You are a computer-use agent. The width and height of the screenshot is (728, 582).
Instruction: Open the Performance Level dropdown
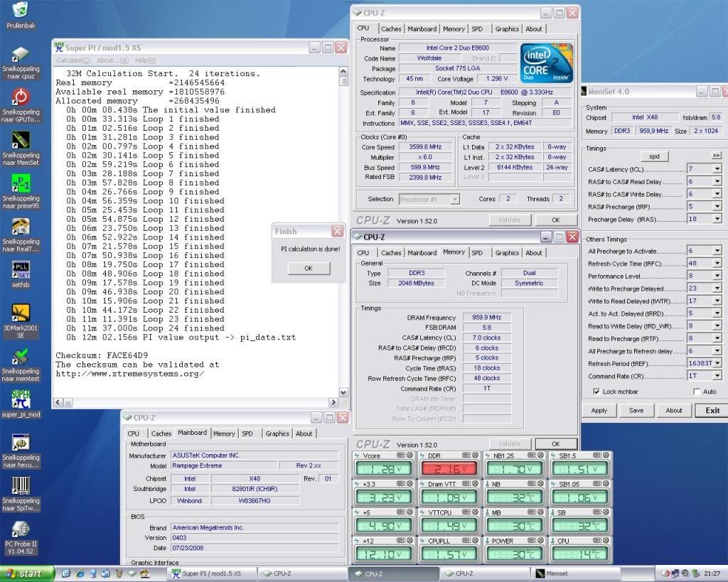717,276
